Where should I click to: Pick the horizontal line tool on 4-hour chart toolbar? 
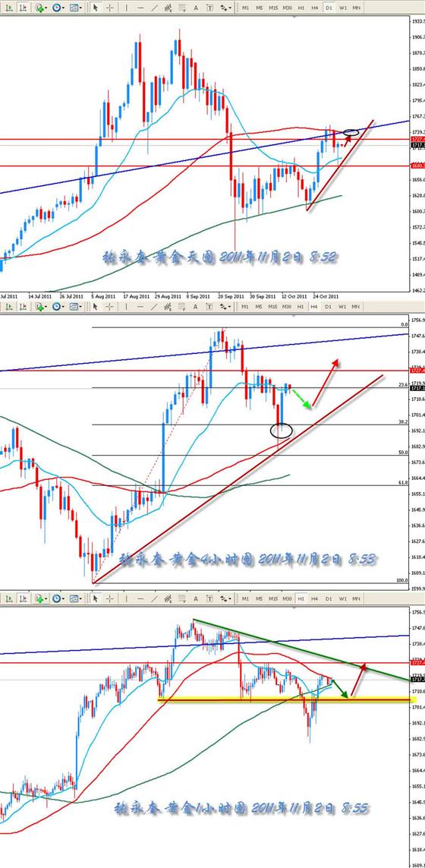tap(140, 306)
